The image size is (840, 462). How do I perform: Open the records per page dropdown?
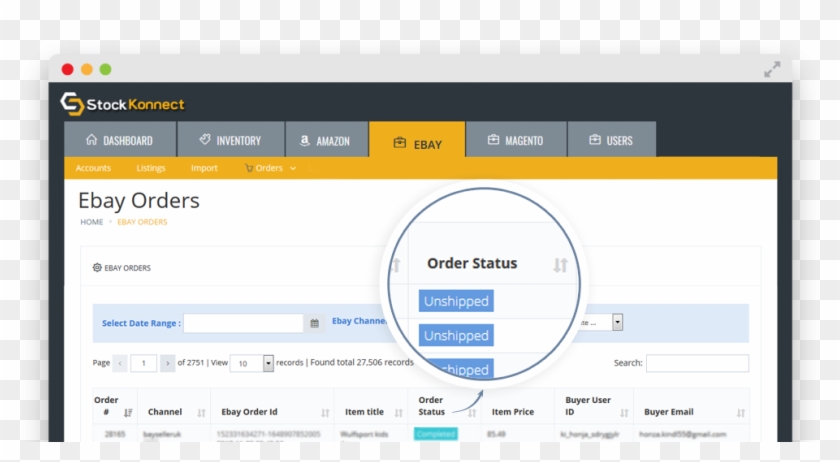pos(252,363)
